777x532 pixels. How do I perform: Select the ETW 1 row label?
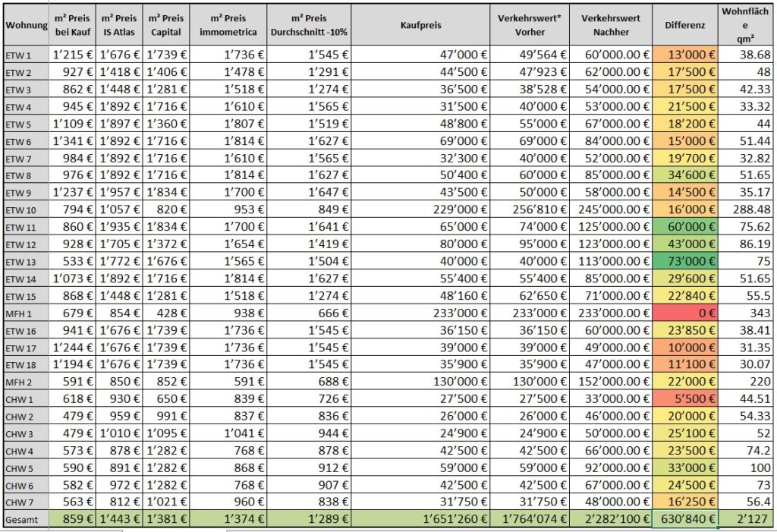point(26,55)
